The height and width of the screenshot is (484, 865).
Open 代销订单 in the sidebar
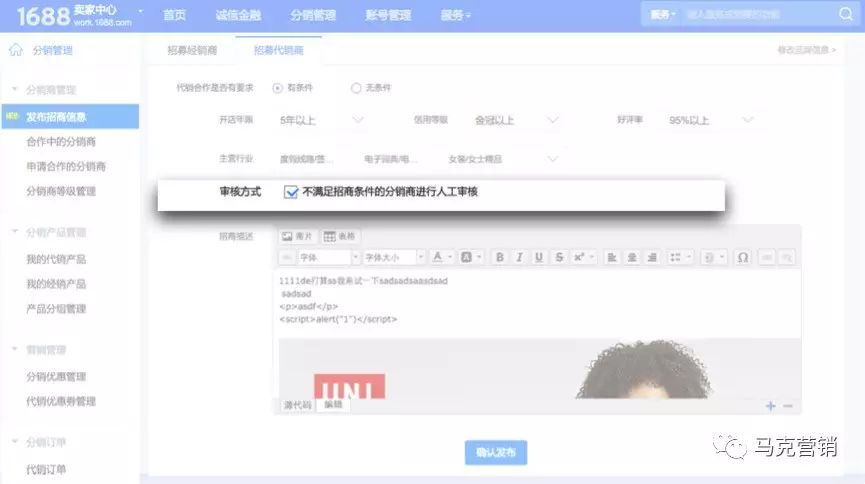point(46,469)
